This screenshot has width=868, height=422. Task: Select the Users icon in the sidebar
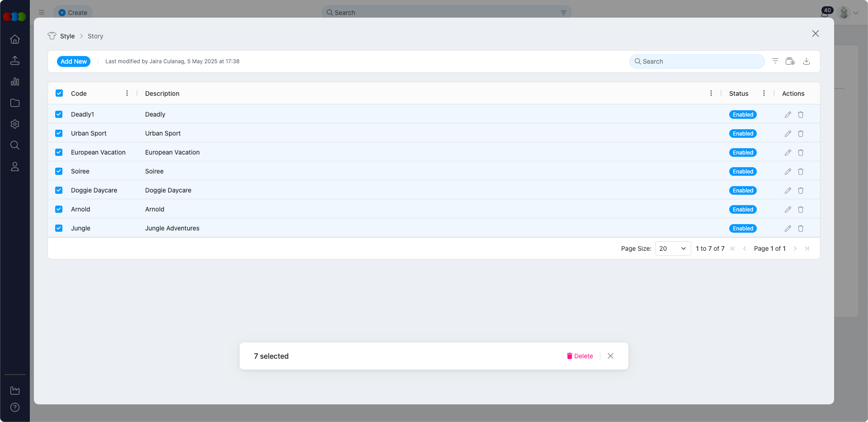pyautogui.click(x=15, y=167)
